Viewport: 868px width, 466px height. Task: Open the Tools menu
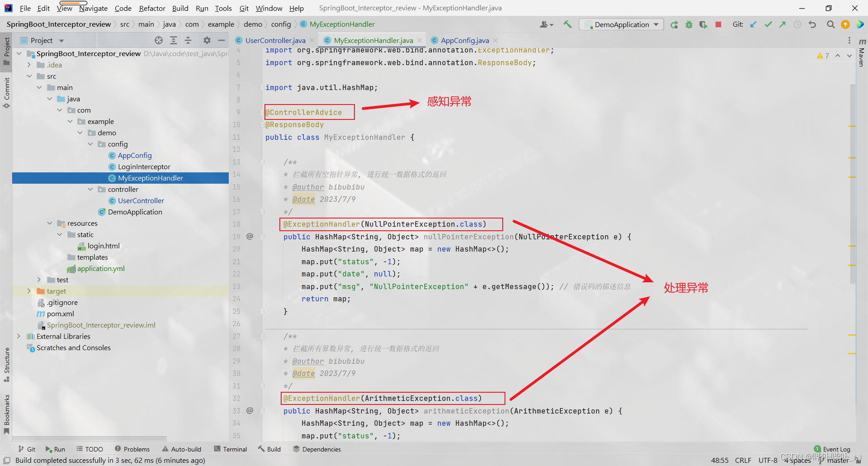[x=223, y=8]
